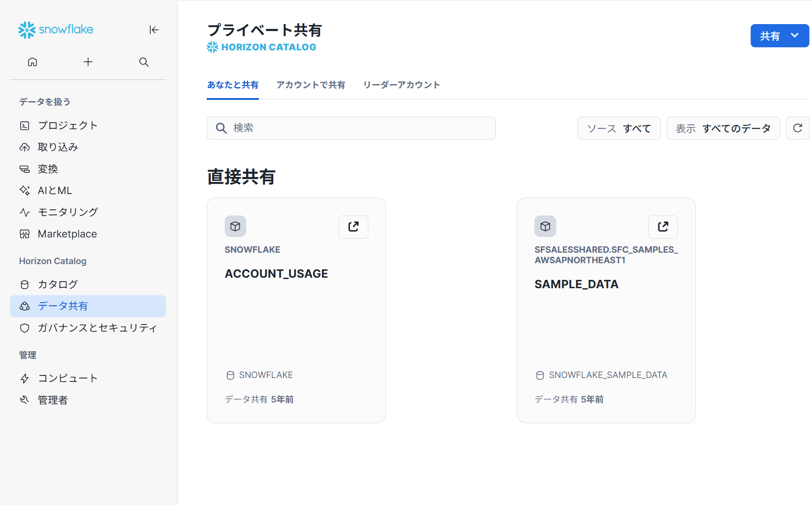Screen dimensions: 812x505
Task: Open the 共有 dropdown button
Action: tap(780, 36)
